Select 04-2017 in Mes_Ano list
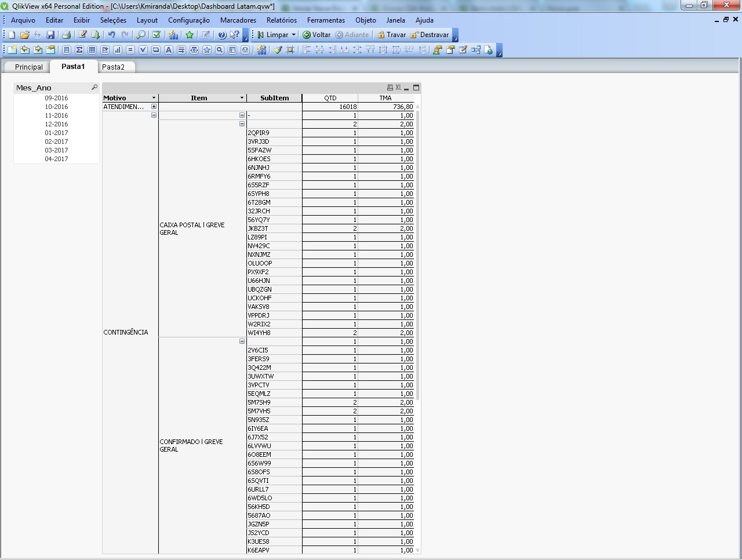The height and width of the screenshot is (560, 742). coord(56,159)
